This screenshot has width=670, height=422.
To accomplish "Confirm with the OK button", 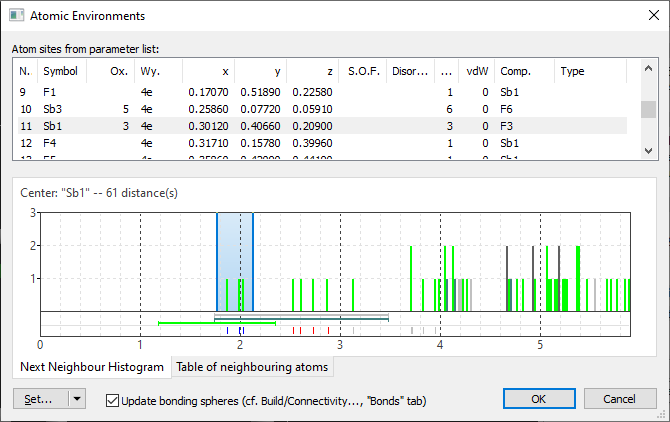I will 538,399.
